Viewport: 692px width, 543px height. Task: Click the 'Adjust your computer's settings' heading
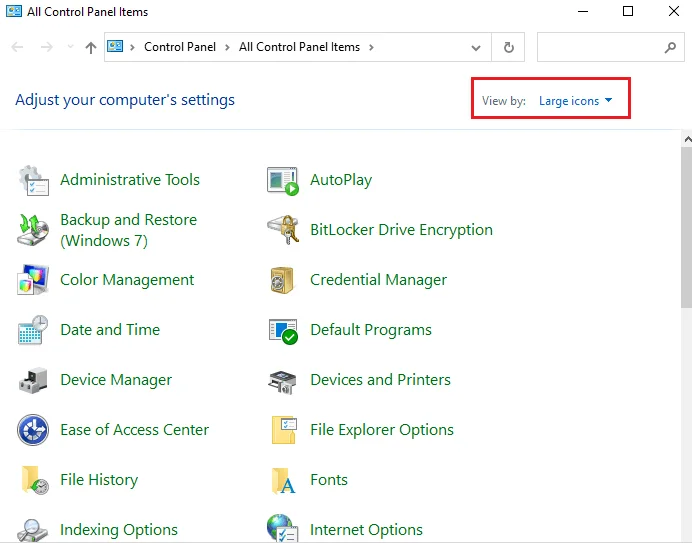pyautogui.click(x=125, y=100)
